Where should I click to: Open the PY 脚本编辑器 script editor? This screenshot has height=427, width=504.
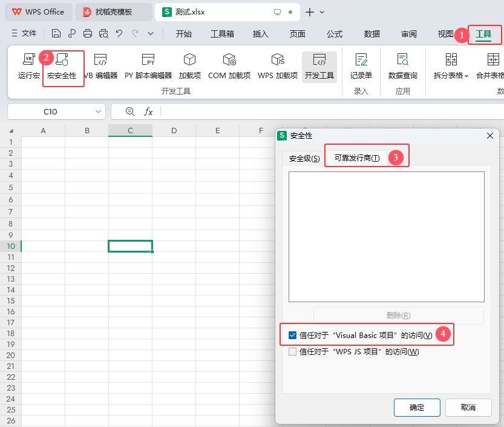[x=148, y=60]
